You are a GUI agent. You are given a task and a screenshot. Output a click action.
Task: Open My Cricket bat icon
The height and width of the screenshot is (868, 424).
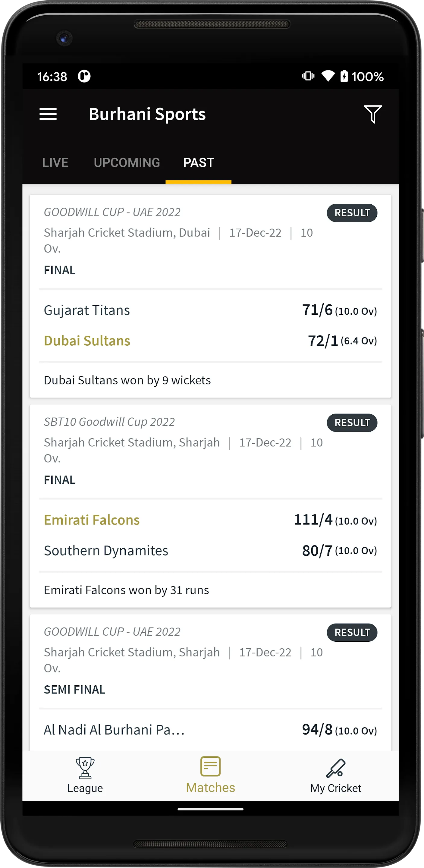coord(336,768)
